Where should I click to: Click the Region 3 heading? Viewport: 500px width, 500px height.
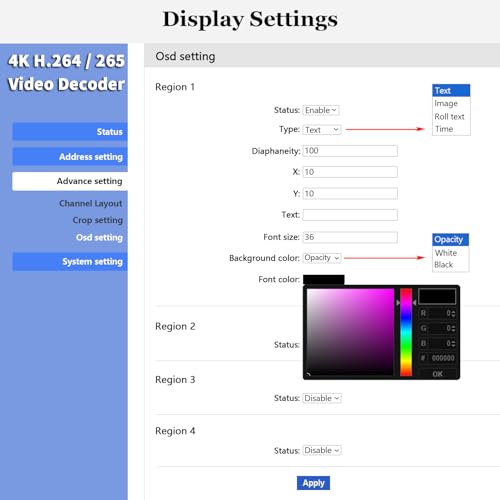click(x=175, y=380)
